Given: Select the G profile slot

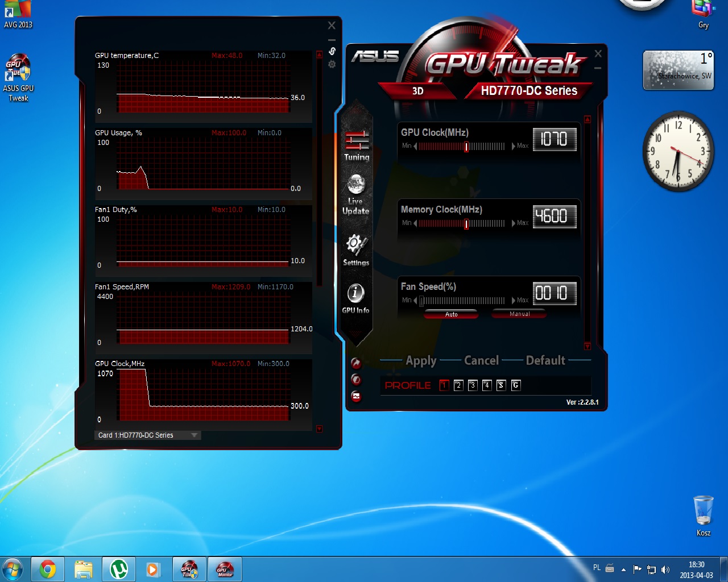Looking at the screenshot, I should coord(516,385).
